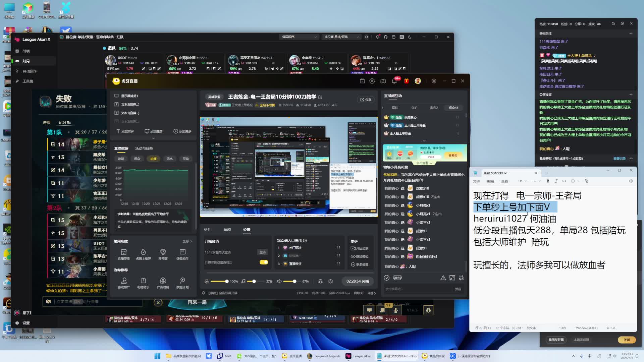The image size is (644, 362).
Task: Click 隐私模式 eye icon
Action: tap(353, 256)
